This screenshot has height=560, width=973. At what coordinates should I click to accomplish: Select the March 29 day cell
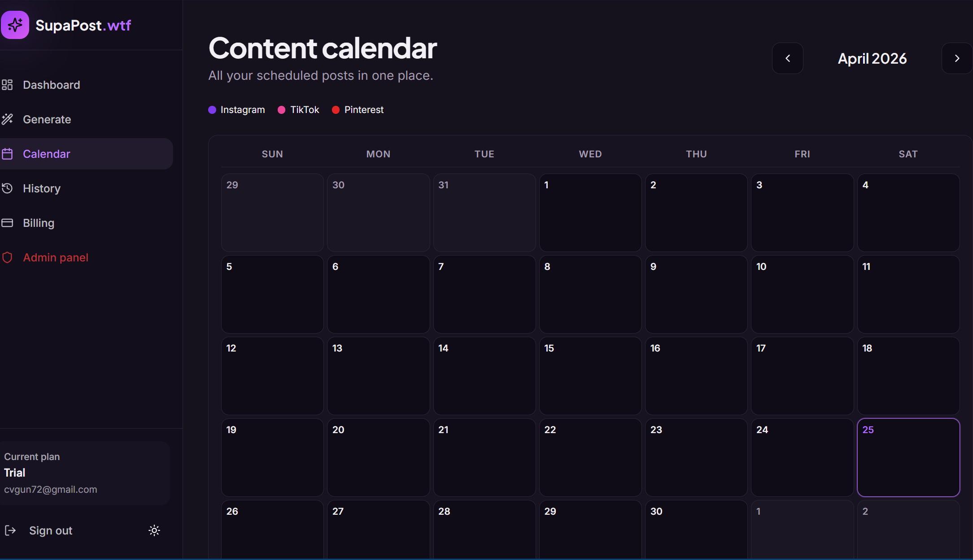[x=272, y=213]
